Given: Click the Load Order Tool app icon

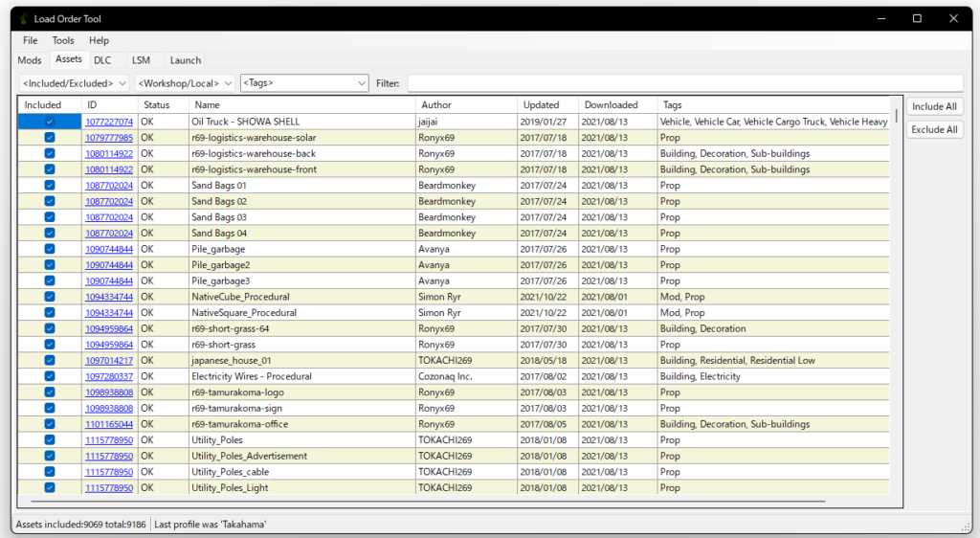Looking at the screenshot, I should (23, 18).
